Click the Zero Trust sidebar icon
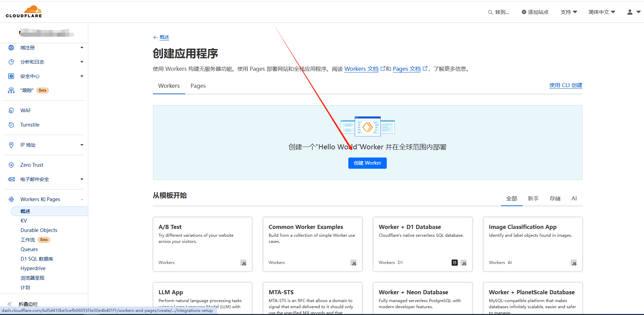644x315 pixels. coord(11,165)
